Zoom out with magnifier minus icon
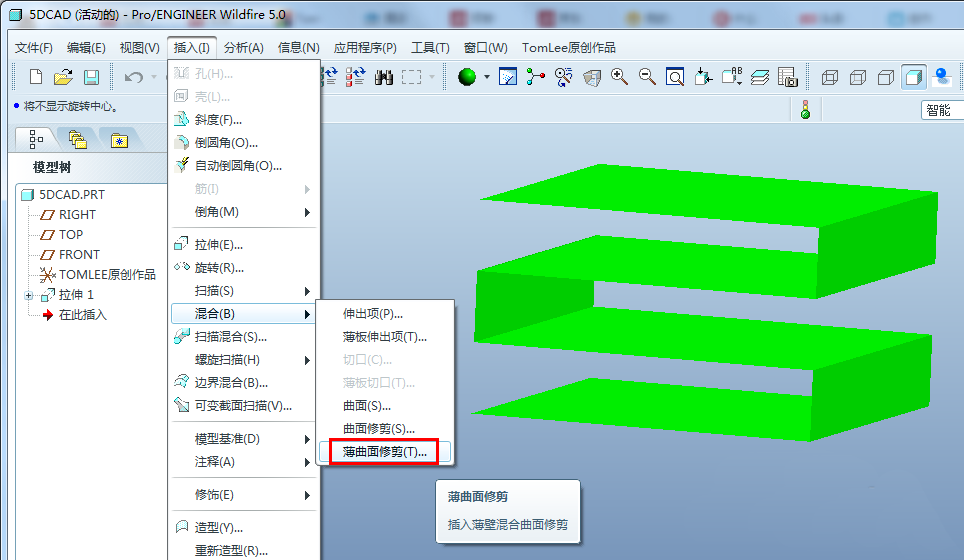The height and width of the screenshot is (560, 964). tap(647, 77)
